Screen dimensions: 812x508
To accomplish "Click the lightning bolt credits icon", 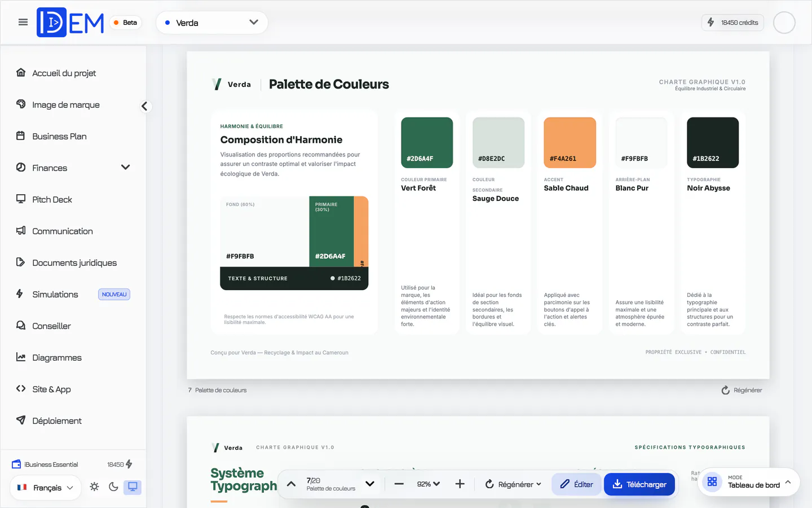I will (710, 23).
